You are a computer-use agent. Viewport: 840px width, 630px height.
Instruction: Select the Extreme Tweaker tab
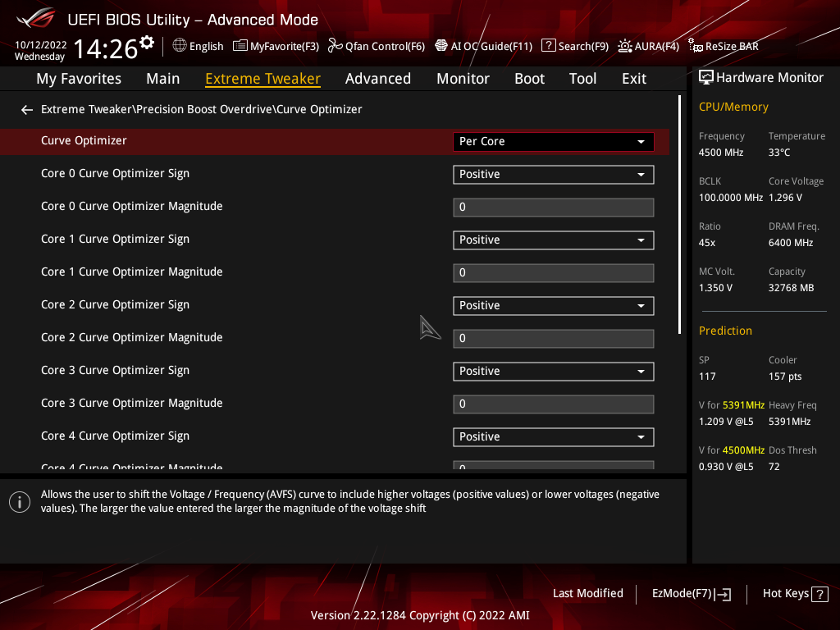[262, 79]
